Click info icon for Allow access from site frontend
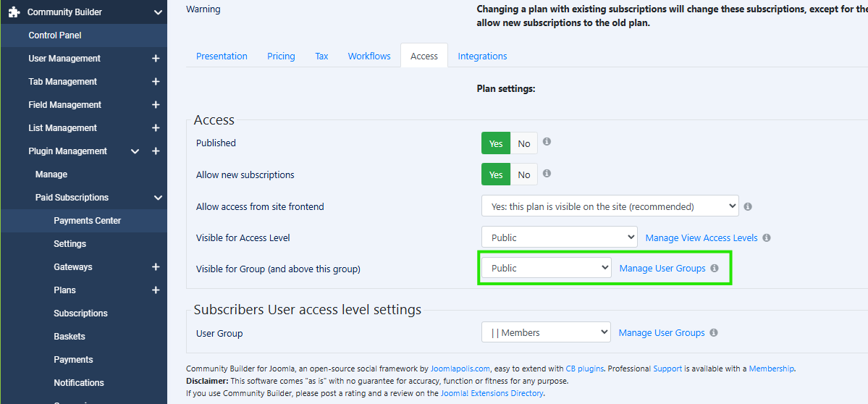 coord(748,206)
